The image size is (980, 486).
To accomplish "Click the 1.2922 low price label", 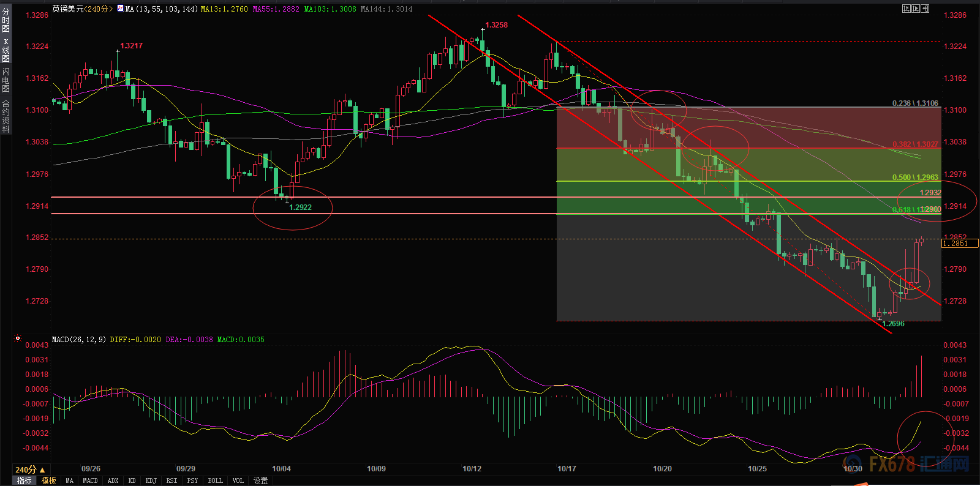I will click(x=300, y=207).
